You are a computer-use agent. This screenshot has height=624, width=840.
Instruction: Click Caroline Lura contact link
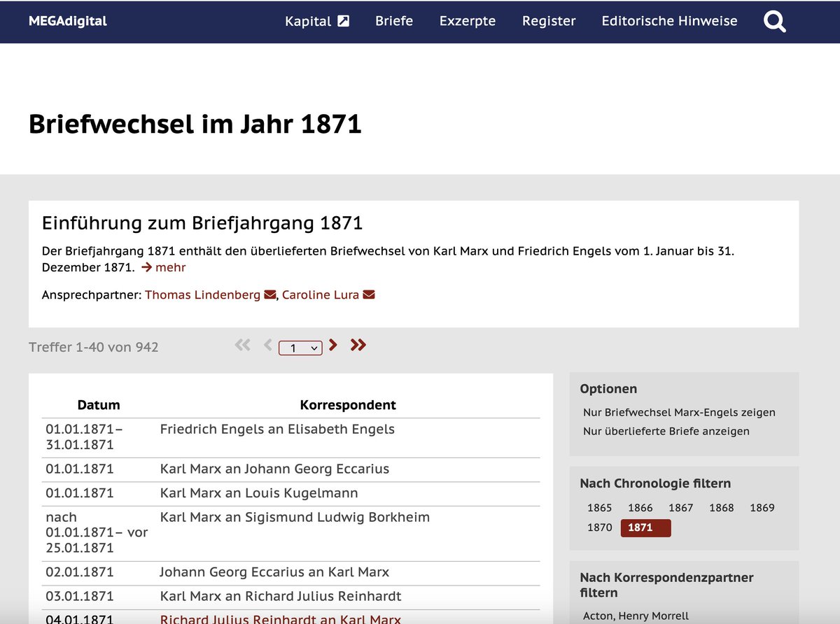click(x=321, y=295)
